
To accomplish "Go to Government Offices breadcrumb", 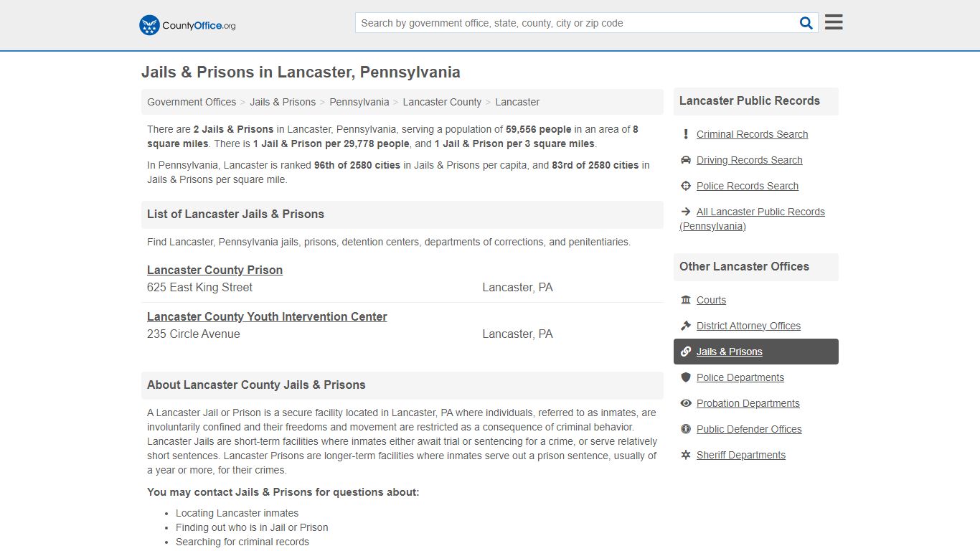I will (192, 102).
